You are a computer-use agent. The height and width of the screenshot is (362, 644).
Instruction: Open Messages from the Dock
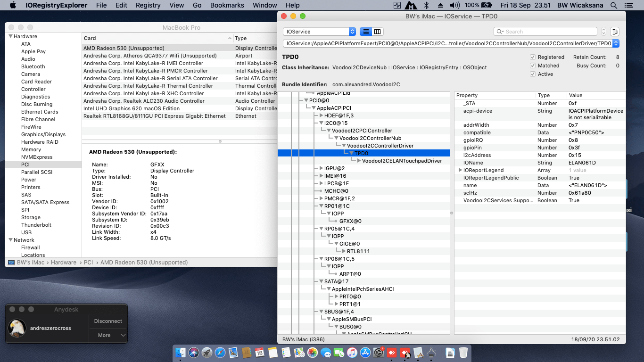click(x=326, y=352)
